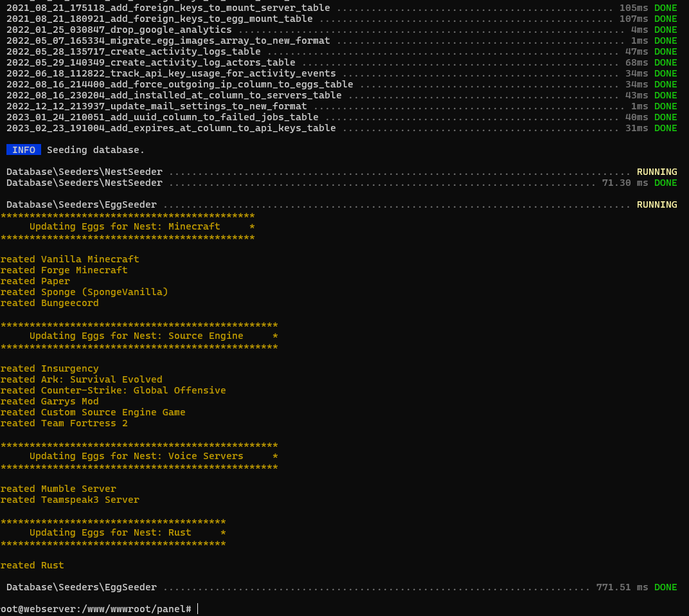This screenshot has width=689, height=616.
Task: Click the drop_google_analytics migration line
Action: [119, 30]
